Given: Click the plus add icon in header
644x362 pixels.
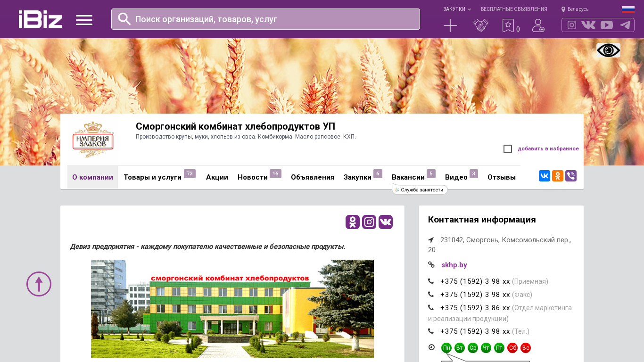Looking at the screenshot, I should (x=450, y=25).
